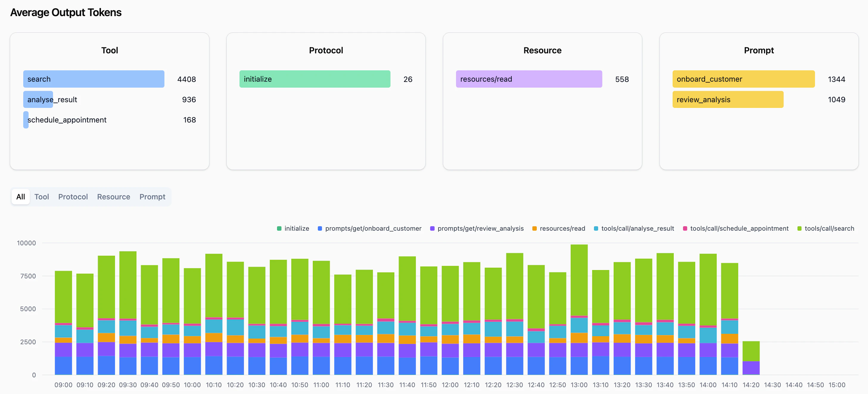Click the search bar in Tool card
Viewport: 868px width, 394px height.
pyautogui.click(x=94, y=79)
